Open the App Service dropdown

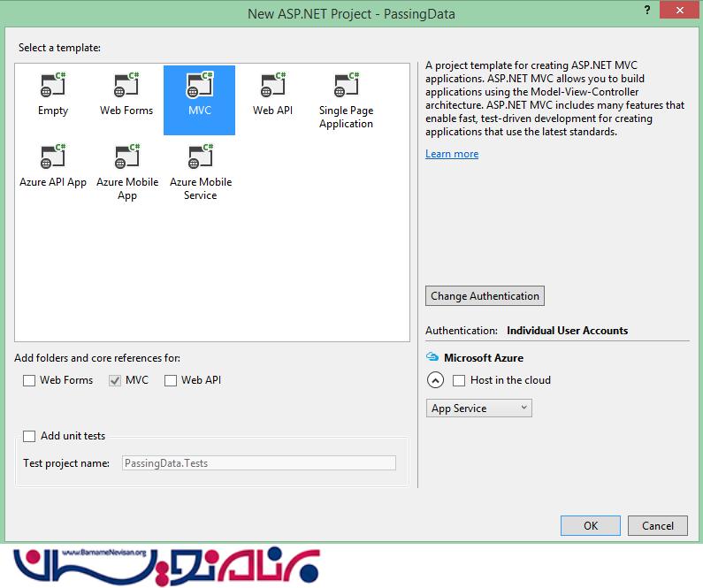coord(478,408)
